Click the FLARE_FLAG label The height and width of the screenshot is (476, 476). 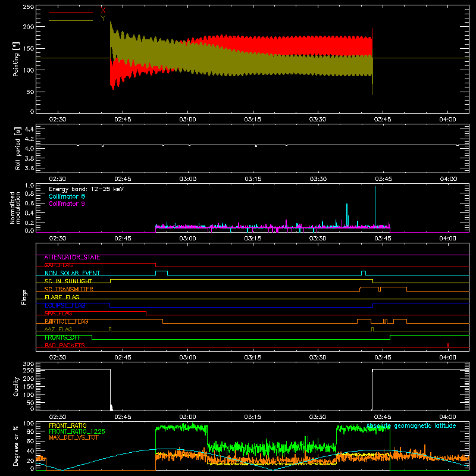tap(62, 297)
